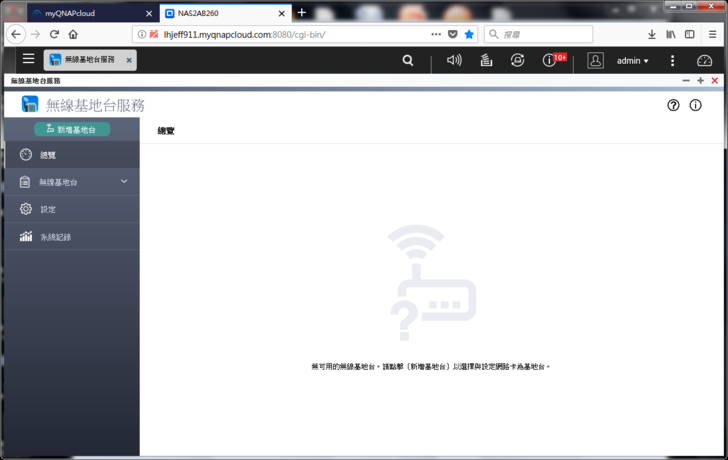Open page actions three dots in address bar

click(x=436, y=34)
